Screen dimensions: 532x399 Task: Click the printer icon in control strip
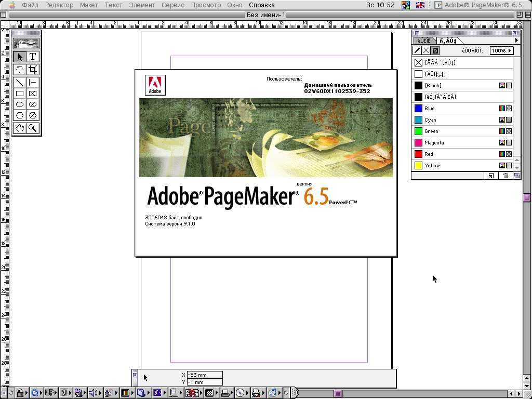tap(257, 393)
